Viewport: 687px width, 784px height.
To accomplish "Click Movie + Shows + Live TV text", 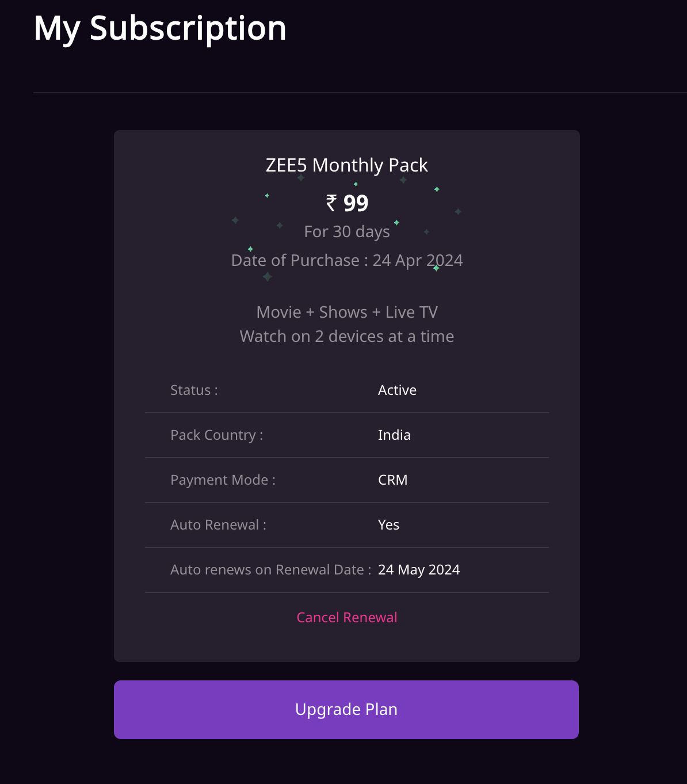I will [x=346, y=312].
